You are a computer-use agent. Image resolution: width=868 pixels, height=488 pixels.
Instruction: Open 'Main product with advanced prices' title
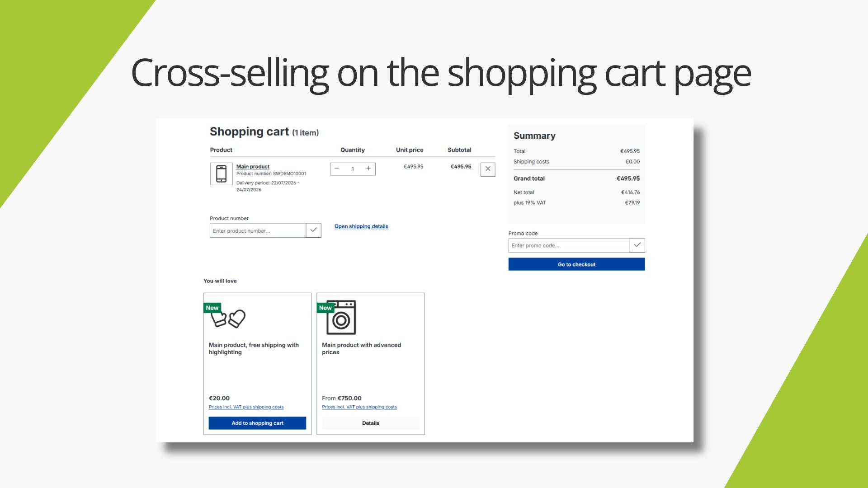pos(361,348)
